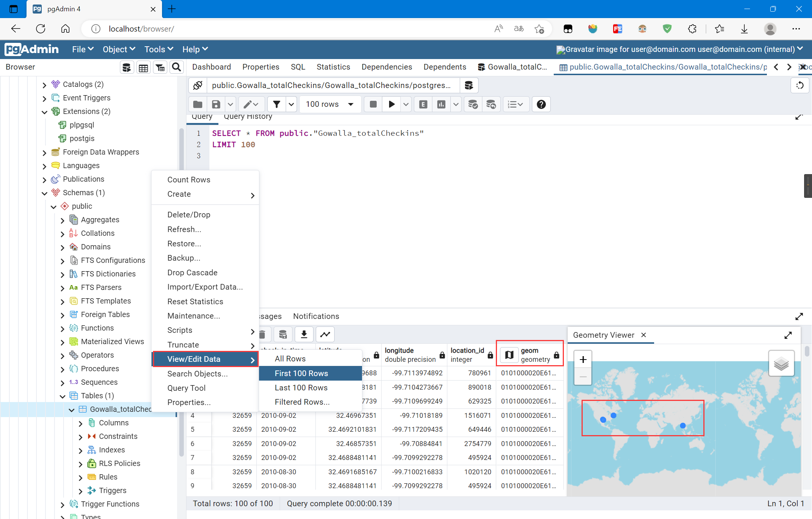Open Graph Visualiser line chart icon
This screenshot has height=519, width=812.
point(325,334)
